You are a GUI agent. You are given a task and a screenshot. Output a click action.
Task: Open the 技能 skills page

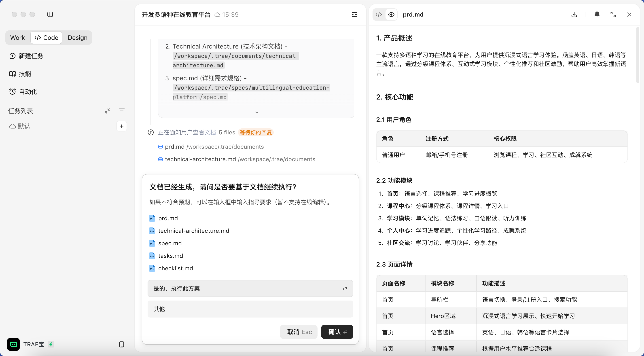pos(20,74)
